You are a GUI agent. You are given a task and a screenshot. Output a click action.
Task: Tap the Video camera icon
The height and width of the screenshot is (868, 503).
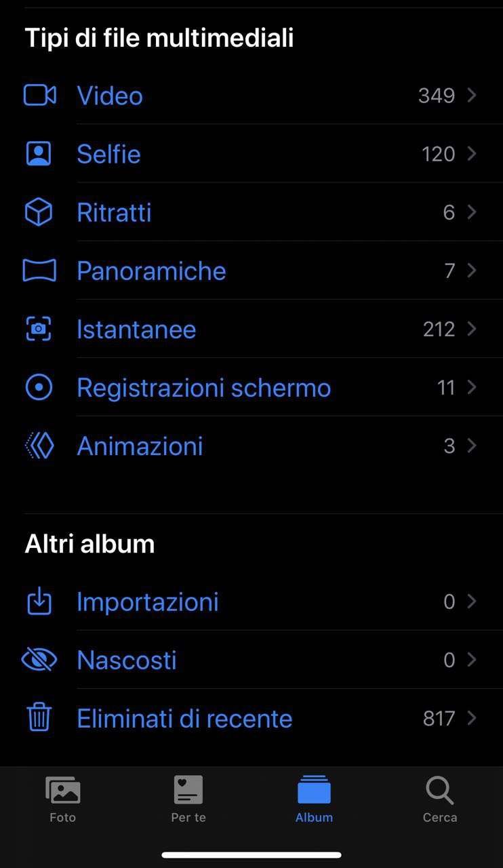tap(39, 96)
